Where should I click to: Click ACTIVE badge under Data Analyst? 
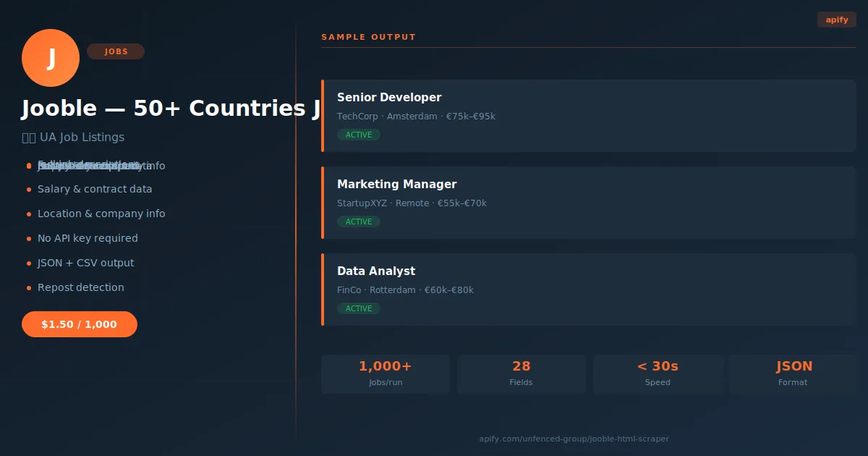[359, 308]
